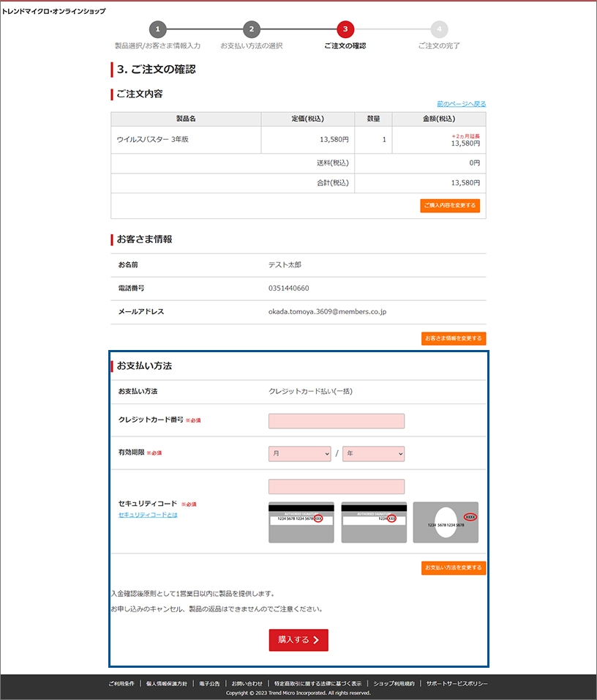597x700 pixels.
Task: Open 特定商取引に関する法律に基づく表示 link
Action: click(x=318, y=683)
